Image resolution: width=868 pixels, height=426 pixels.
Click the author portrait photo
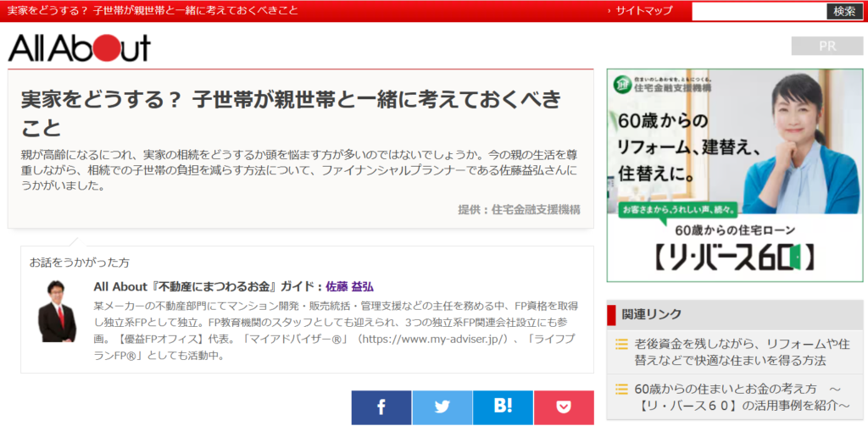tap(57, 311)
